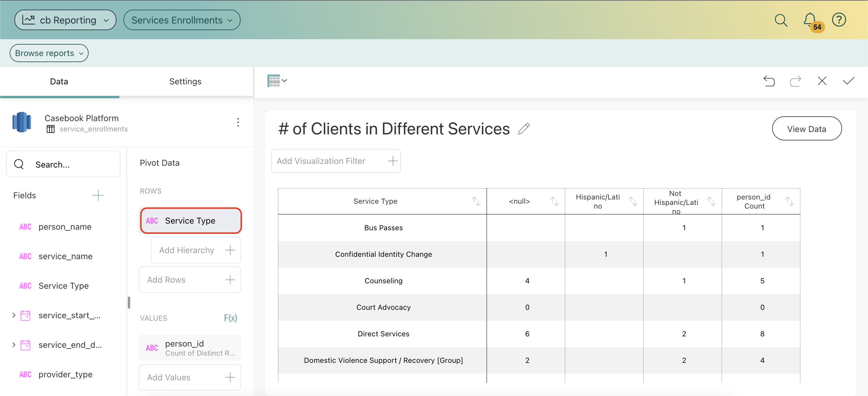Viewport: 868px width, 396px height.
Task: Sort by Service Type column arrows
Action: point(476,201)
